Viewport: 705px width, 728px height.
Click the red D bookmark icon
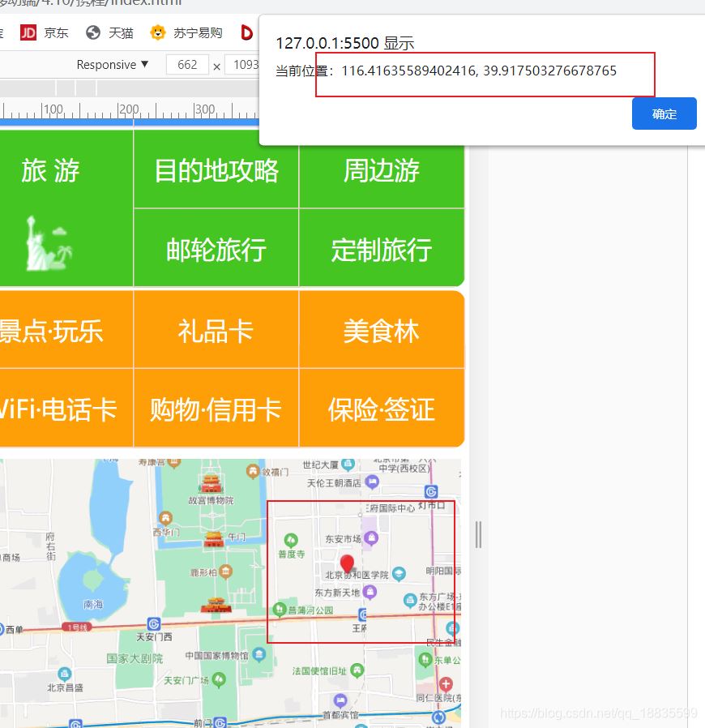pyautogui.click(x=247, y=32)
